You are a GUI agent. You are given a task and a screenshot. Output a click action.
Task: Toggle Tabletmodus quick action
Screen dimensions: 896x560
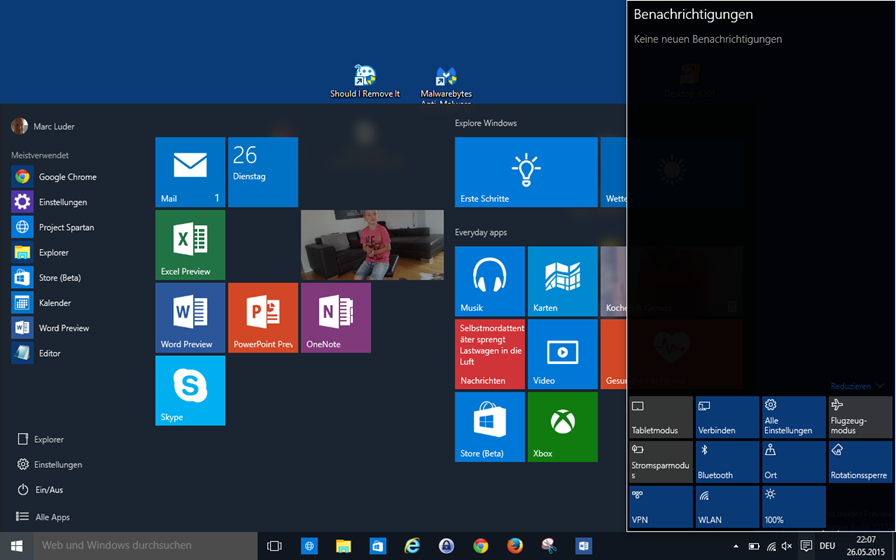[660, 417]
